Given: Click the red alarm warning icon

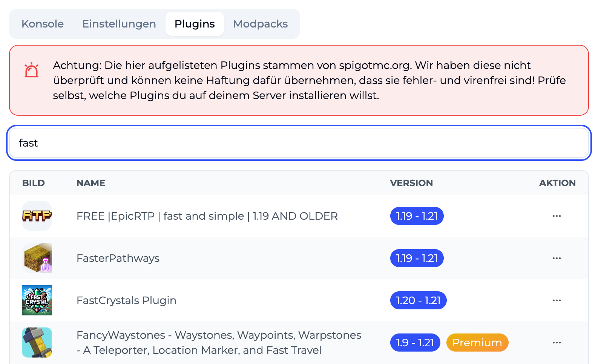Looking at the screenshot, I should pyautogui.click(x=32, y=70).
